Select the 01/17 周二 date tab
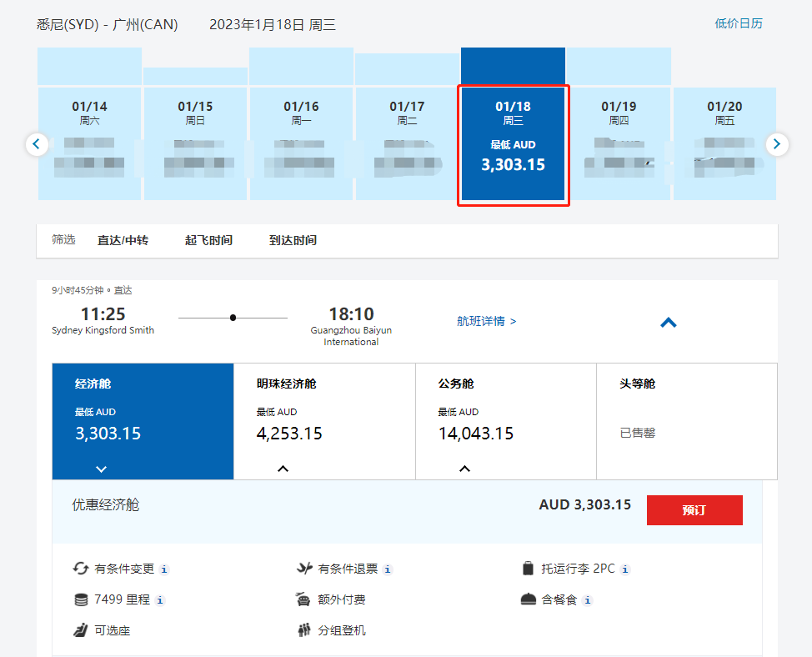The height and width of the screenshot is (657, 812). (x=407, y=143)
